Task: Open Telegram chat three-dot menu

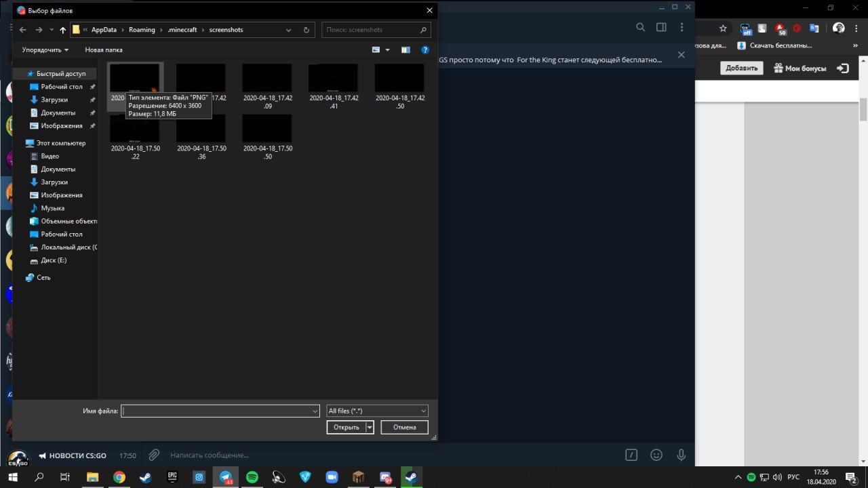Action: click(x=682, y=27)
